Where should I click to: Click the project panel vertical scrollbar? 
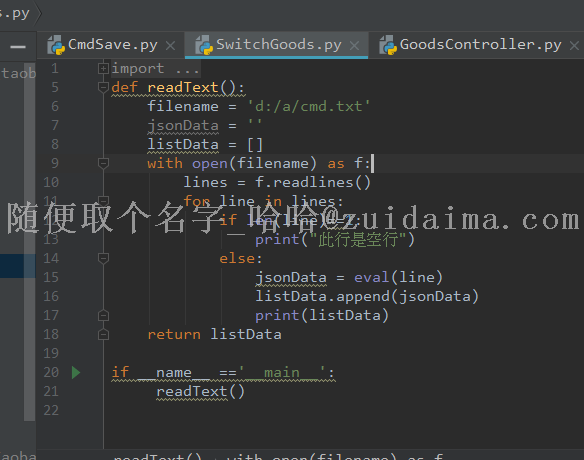[x=29, y=242]
